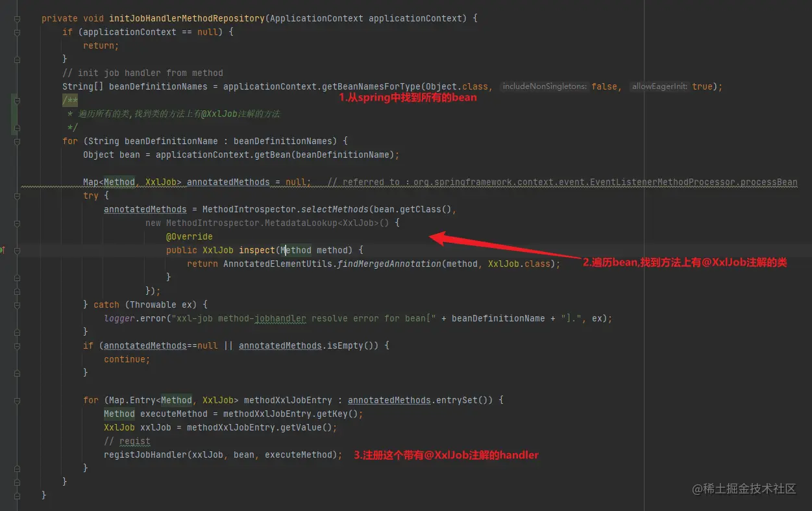Click the '@Override' annotation

[x=190, y=236]
